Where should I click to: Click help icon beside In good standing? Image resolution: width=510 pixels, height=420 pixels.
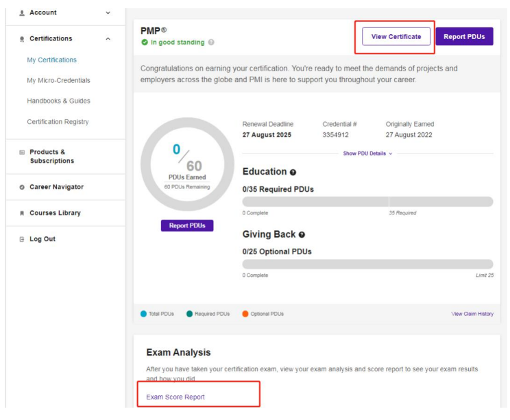point(211,42)
